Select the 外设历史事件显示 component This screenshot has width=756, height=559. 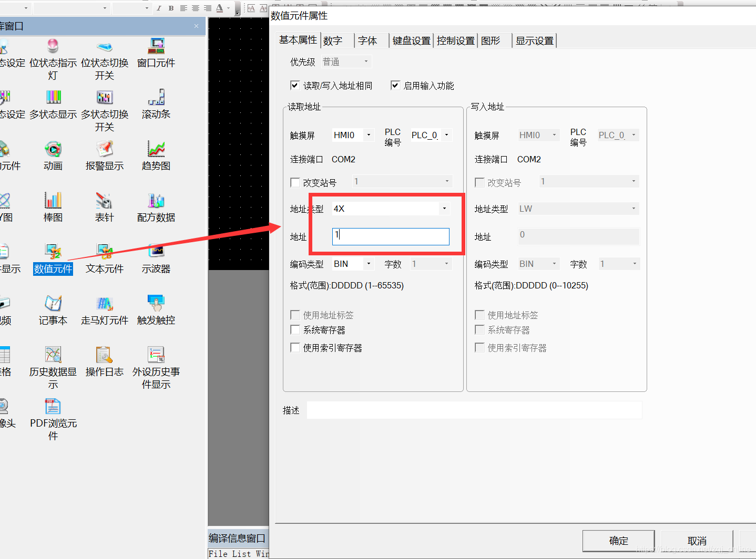(x=156, y=355)
